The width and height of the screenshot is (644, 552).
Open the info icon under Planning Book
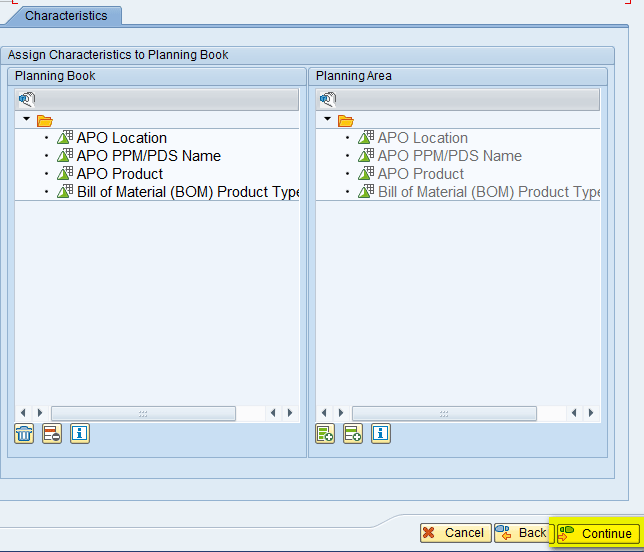[80, 434]
